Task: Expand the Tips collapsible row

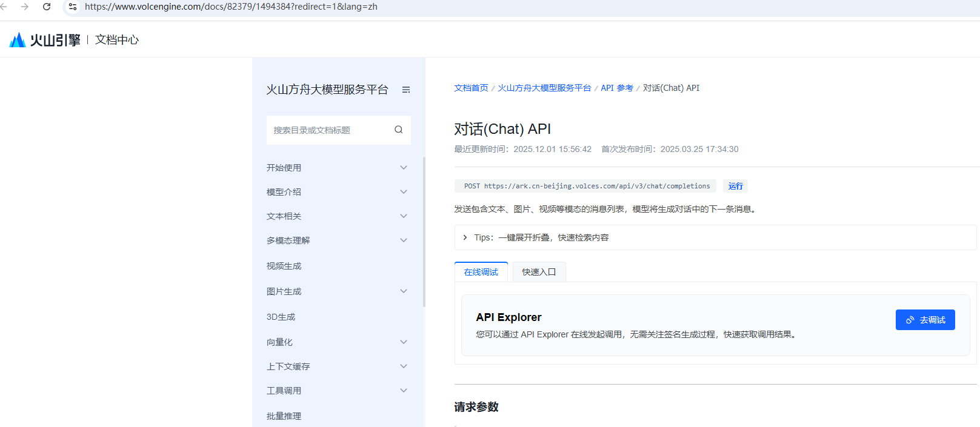Action: [x=715, y=237]
